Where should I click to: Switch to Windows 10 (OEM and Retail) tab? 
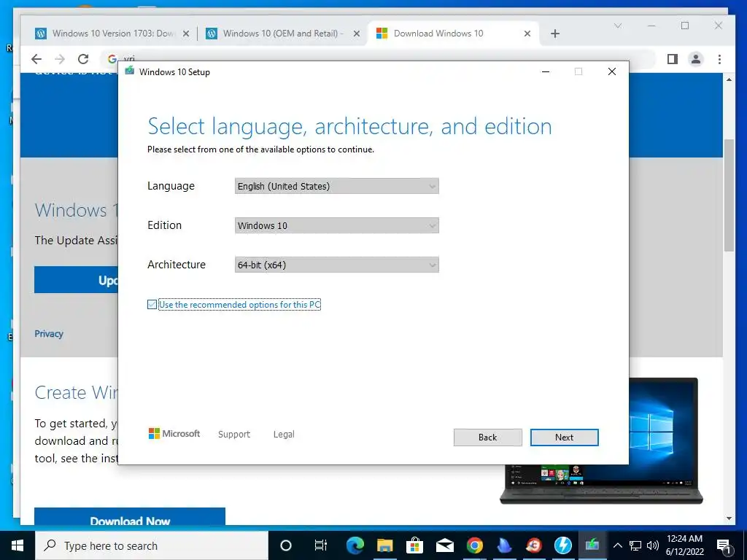(282, 34)
